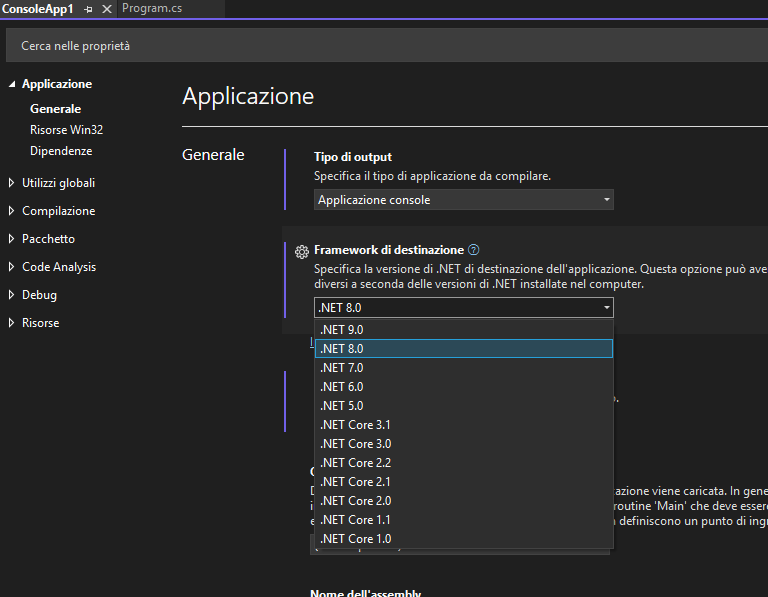
Task: Click the help icon next to Framework di destinazione
Action: coord(474,250)
